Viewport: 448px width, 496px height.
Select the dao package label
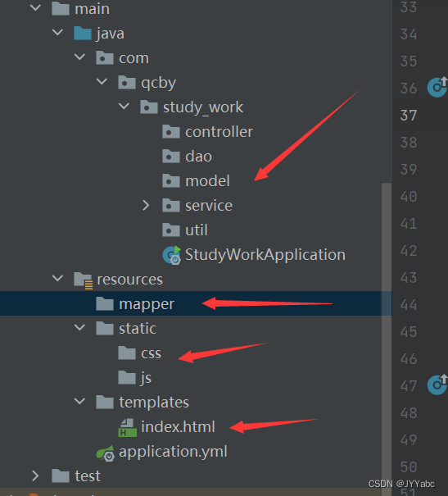tap(199, 157)
